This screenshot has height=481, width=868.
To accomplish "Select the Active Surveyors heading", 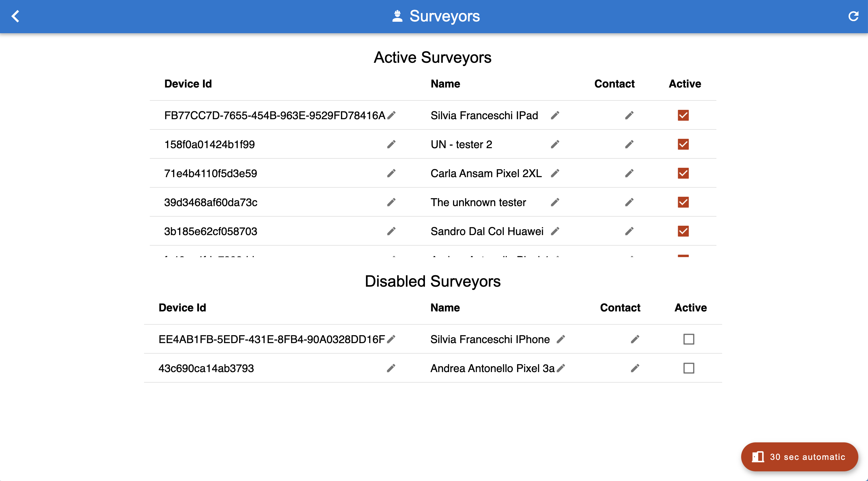I will click(433, 58).
